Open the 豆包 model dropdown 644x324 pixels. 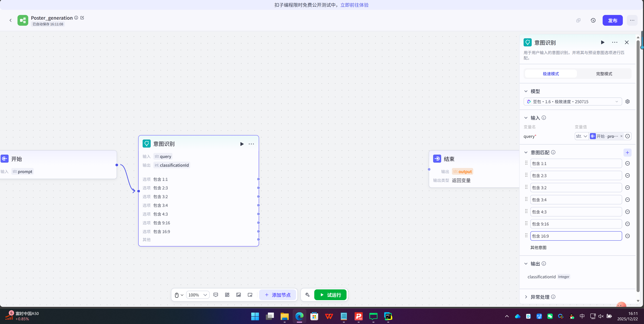573,102
